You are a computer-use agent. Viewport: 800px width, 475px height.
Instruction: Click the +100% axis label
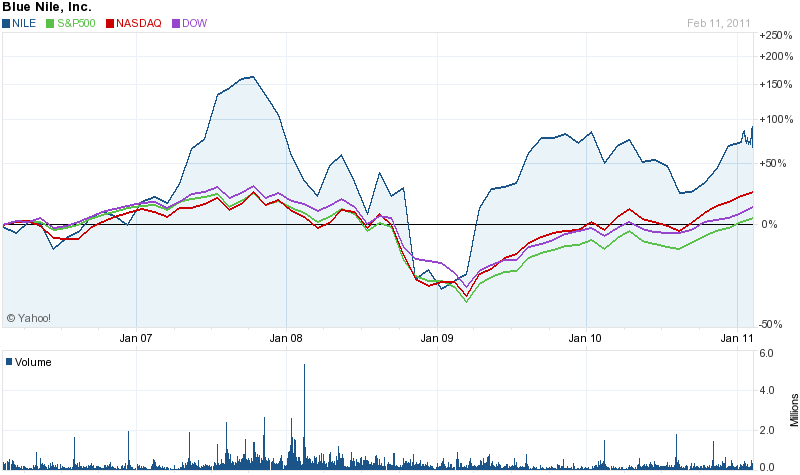(776, 119)
